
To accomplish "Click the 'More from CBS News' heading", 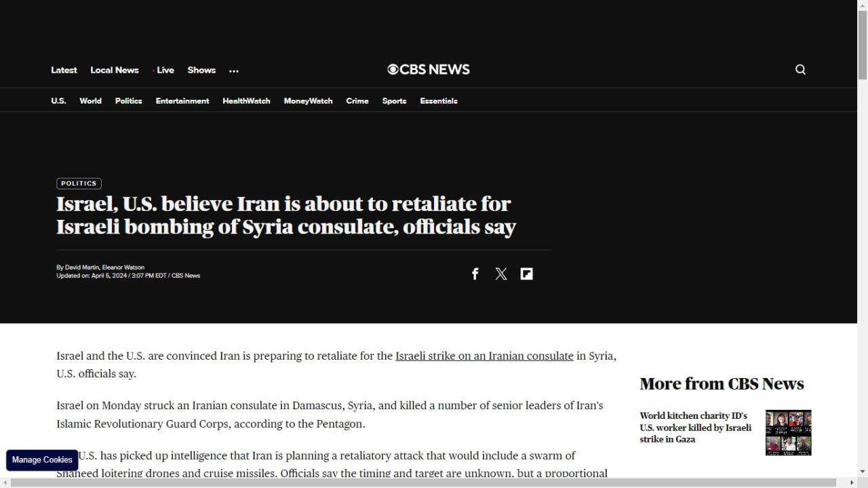I will [722, 383].
